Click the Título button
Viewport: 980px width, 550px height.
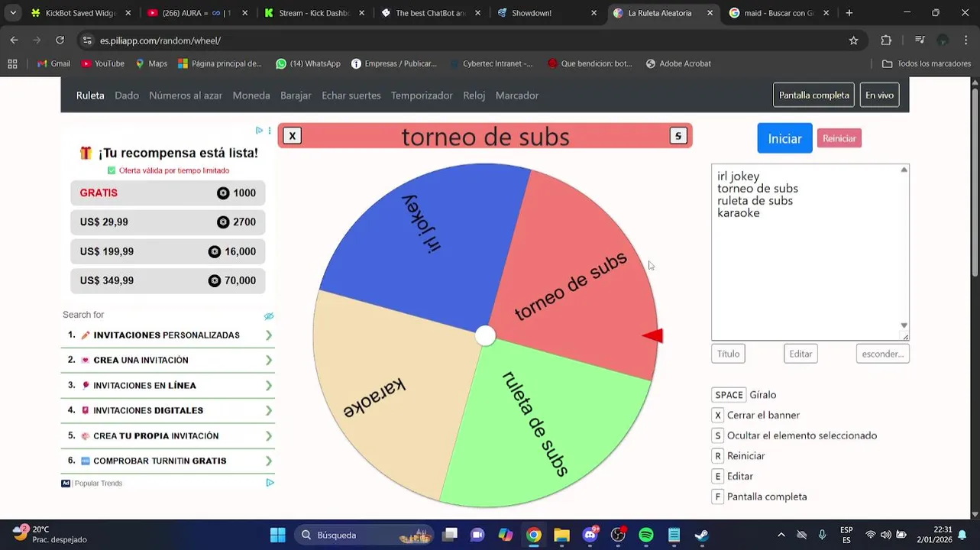tap(728, 354)
